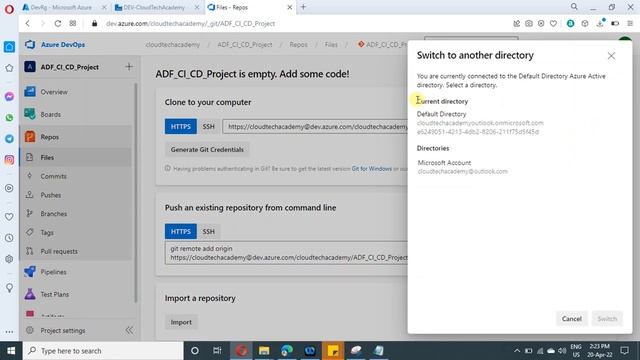The image size is (640, 360).
Task: Open Windows Start menu
Action: tap(11, 351)
